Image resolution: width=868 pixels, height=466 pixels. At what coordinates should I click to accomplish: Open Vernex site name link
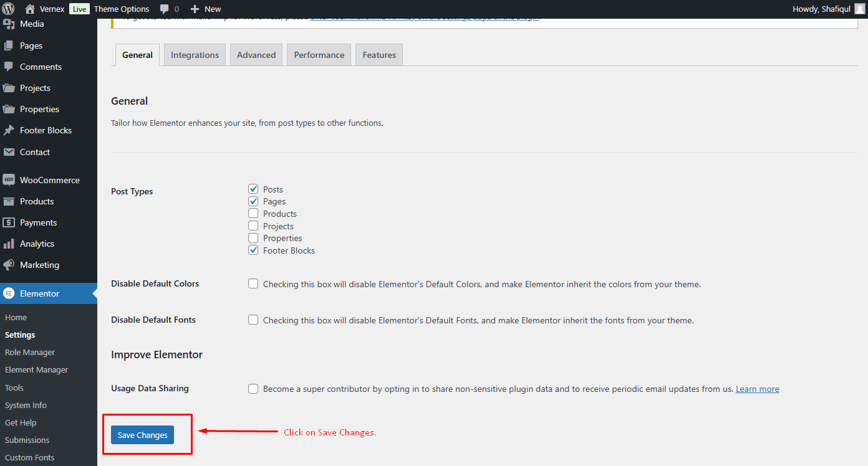[52, 9]
